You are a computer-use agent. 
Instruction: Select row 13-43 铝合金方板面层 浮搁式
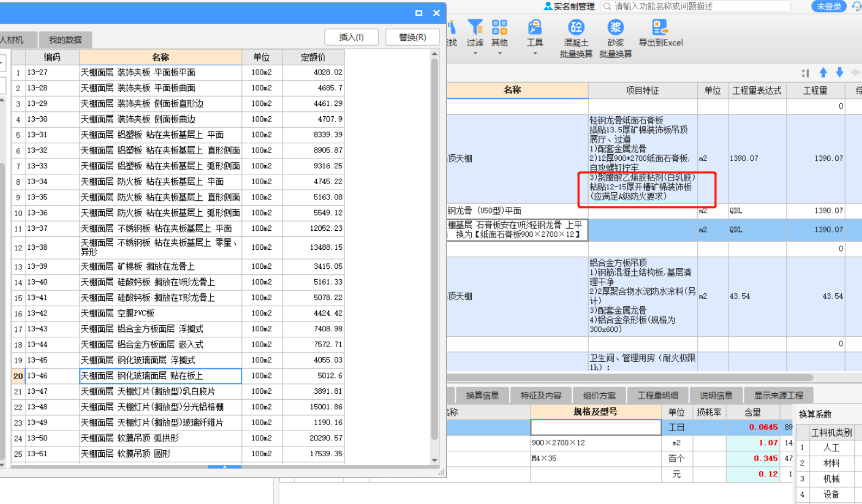click(178, 329)
